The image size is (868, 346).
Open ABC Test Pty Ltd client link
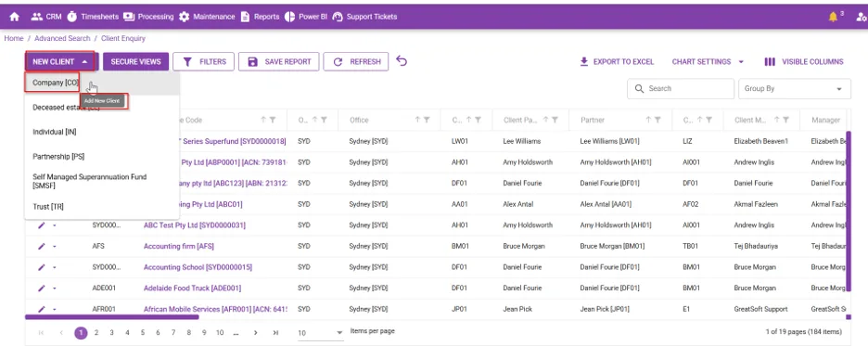point(195,225)
